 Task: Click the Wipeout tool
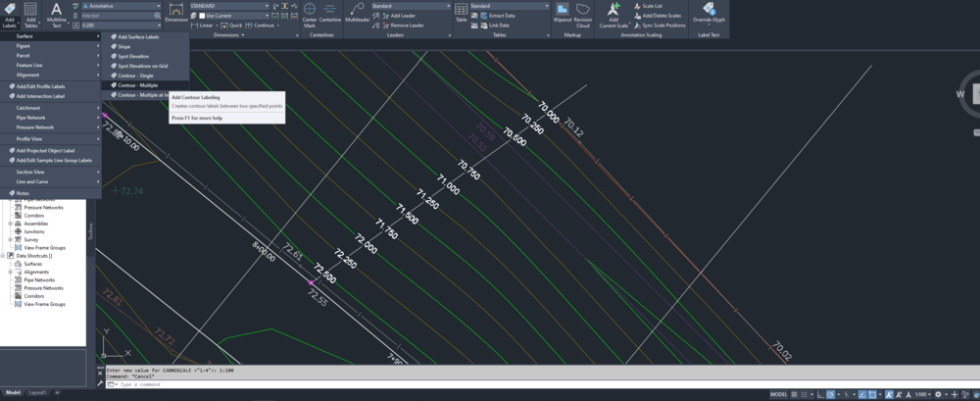tap(563, 13)
